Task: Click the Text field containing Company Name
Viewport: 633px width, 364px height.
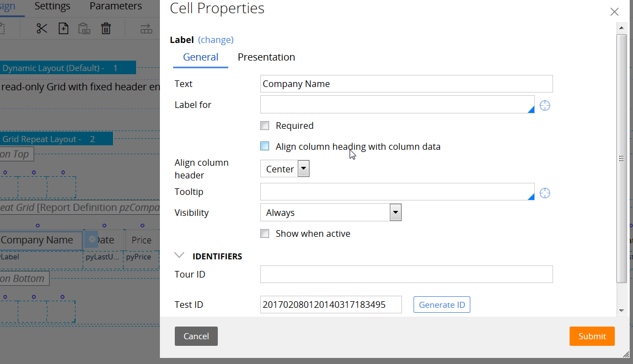Action: 406,84
